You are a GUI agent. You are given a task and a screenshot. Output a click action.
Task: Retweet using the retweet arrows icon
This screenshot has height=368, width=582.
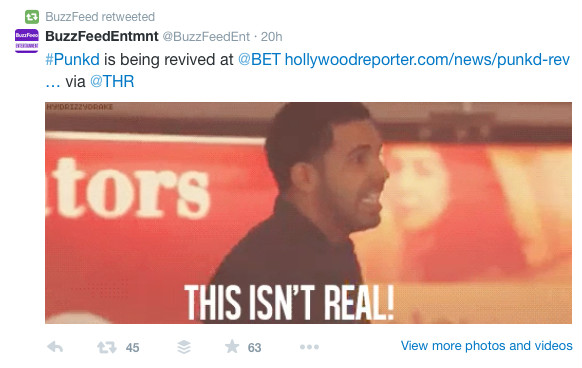107,348
